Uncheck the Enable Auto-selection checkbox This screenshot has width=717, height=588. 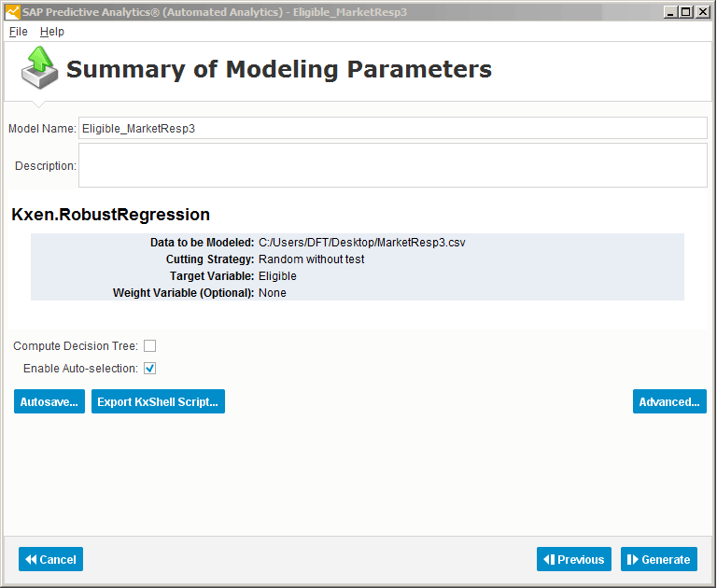tap(149, 368)
